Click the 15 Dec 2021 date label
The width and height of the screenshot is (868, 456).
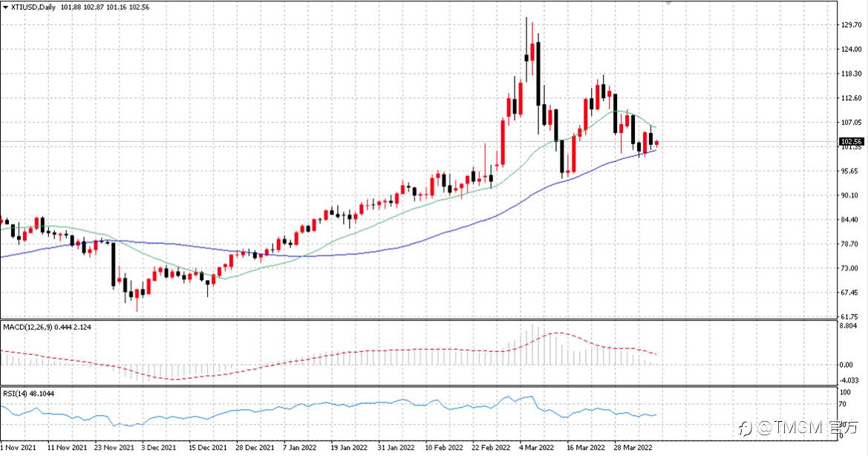(208, 447)
